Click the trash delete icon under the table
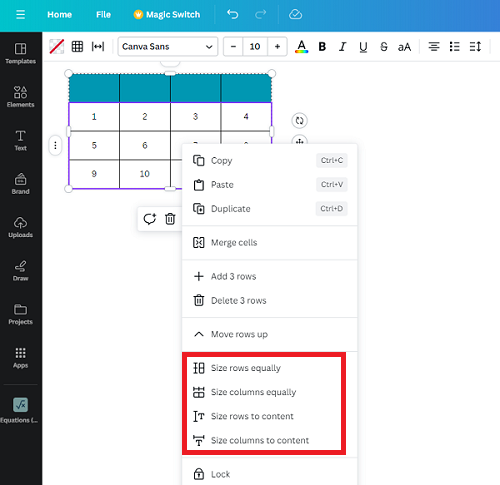Viewport: 500px width, 485px height. pos(170,219)
